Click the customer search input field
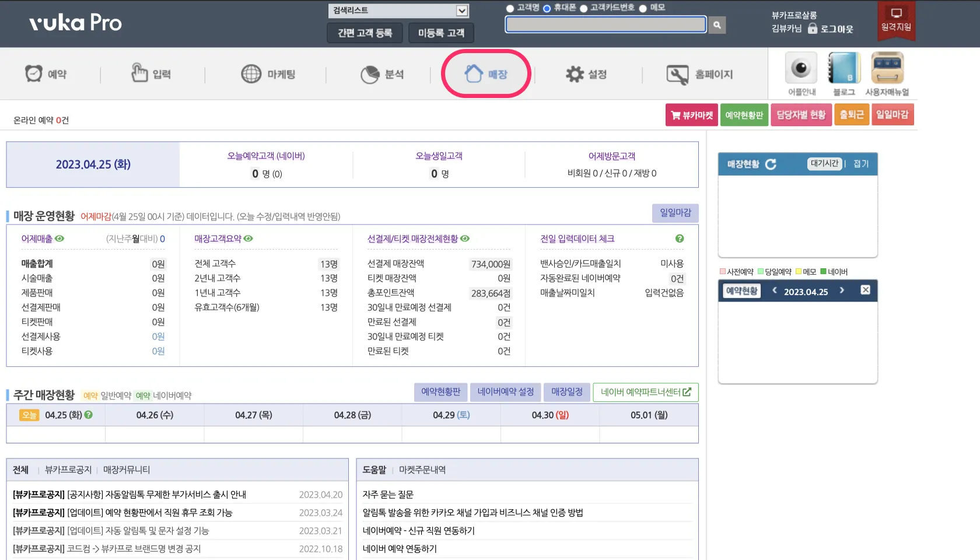Screen dimensions: 980x560 [605, 24]
